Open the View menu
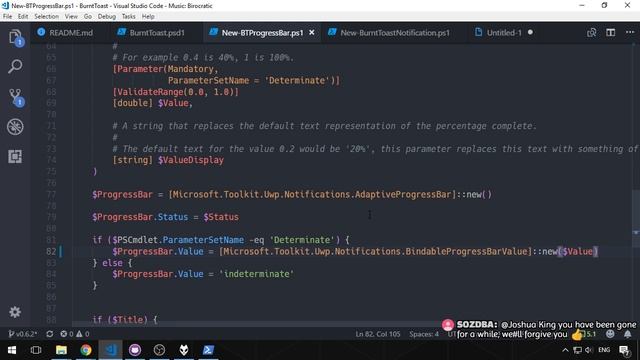The image size is (640, 360). 71,16
